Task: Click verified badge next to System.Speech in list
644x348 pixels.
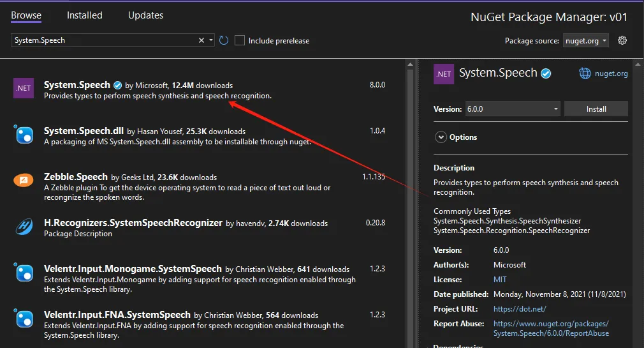Action: tap(117, 85)
